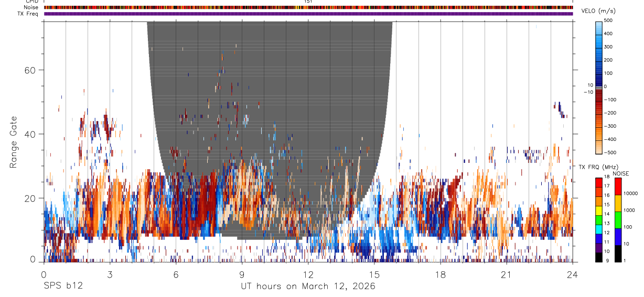
Task: Click hour tick label '9' on time axis
Action: point(242,275)
